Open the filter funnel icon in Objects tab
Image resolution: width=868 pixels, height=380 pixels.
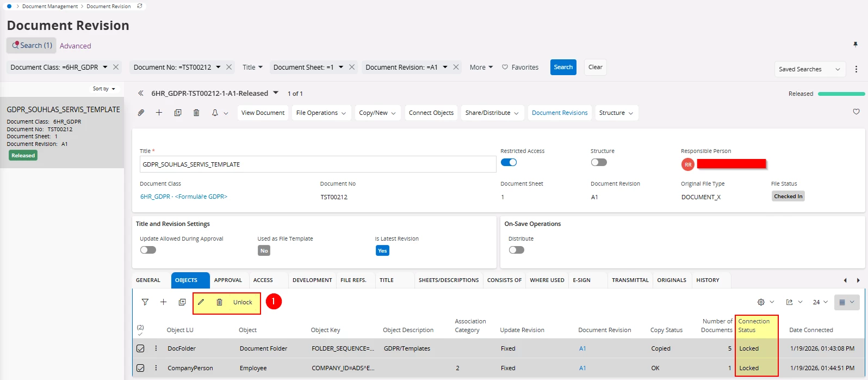pyautogui.click(x=145, y=302)
